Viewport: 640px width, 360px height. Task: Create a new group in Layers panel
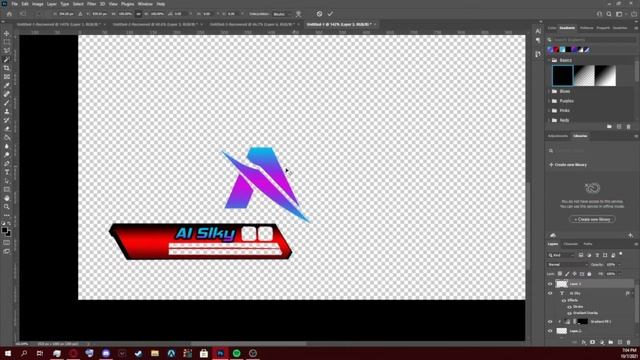611,342
